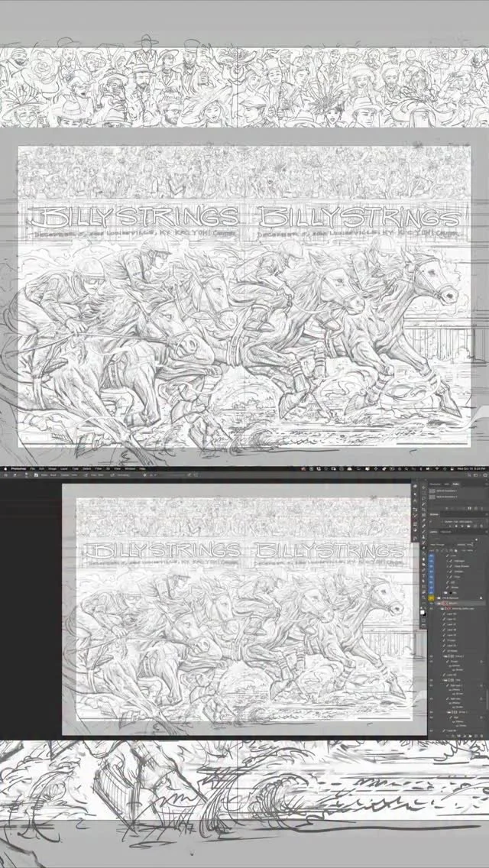The height and width of the screenshot is (868, 489).
Task: Toggle visibility of the Shade layer with fx
Action: point(431,662)
